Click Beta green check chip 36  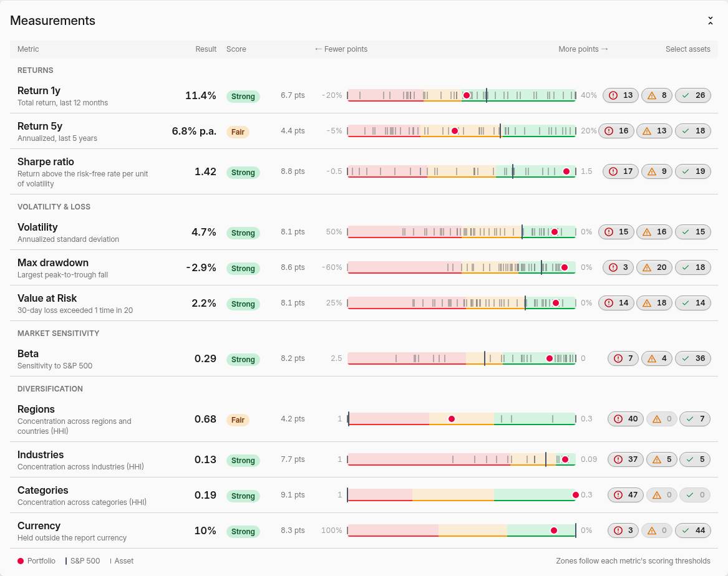[692, 358]
